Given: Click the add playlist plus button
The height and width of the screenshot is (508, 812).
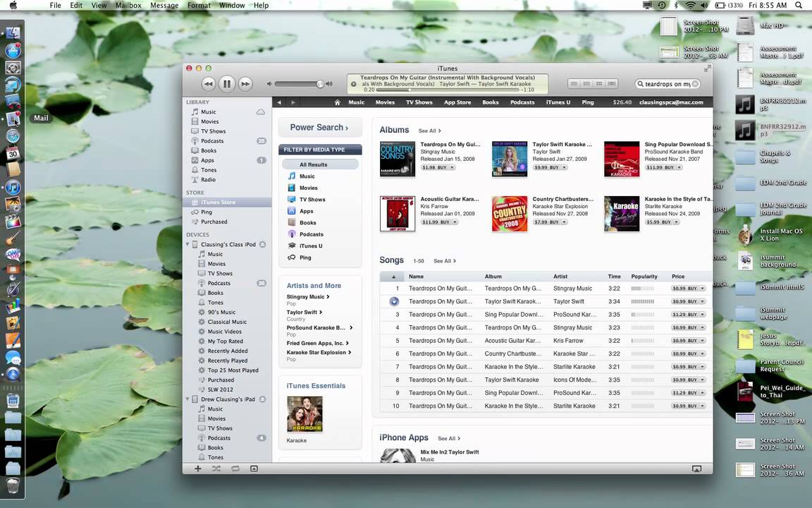Looking at the screenshot, I should (x=198, y=468).
